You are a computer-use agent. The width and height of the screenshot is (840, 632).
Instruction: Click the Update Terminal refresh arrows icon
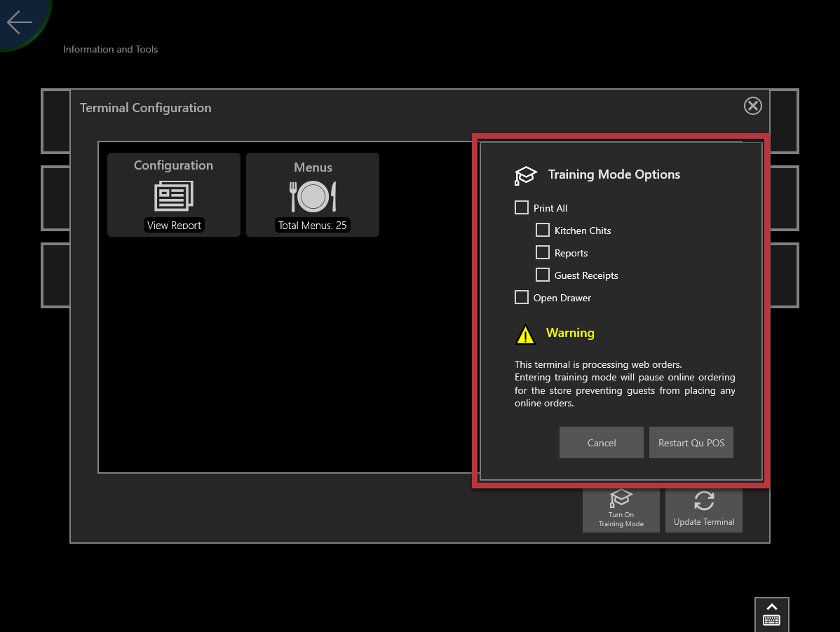coord(704,501)
